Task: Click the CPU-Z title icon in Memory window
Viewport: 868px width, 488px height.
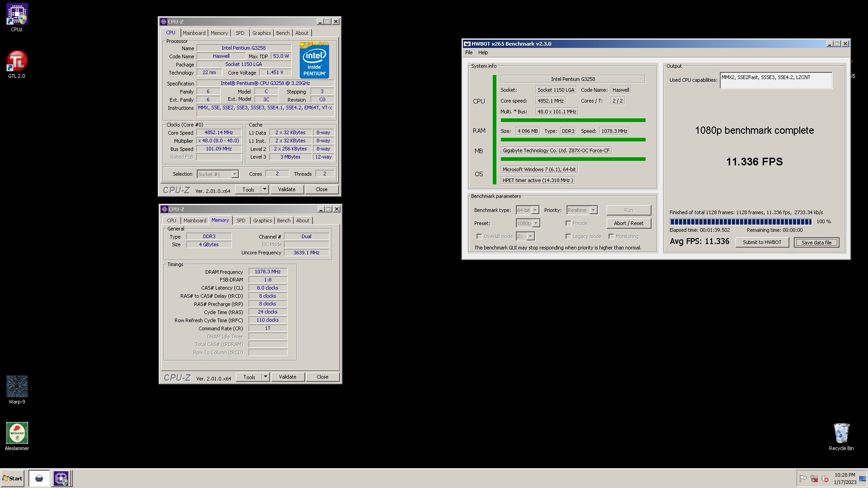Action: coord(165,209)
